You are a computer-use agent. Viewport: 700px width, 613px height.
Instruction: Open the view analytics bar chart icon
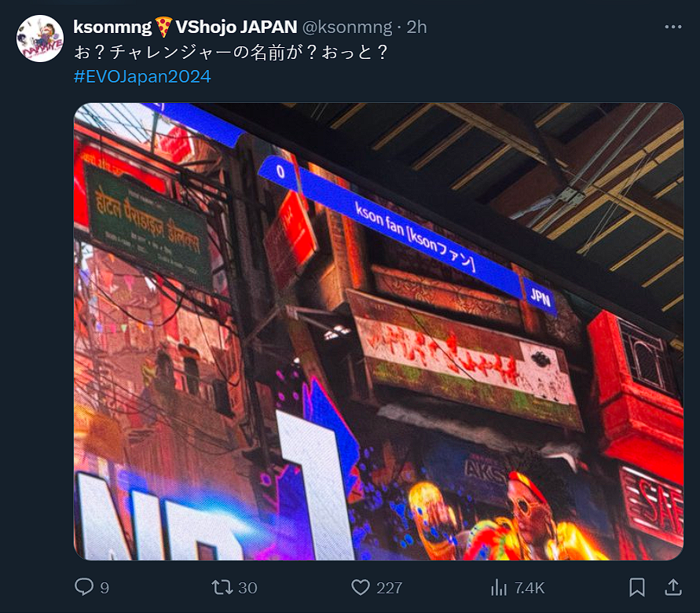pyautogui.click(x=499, y=587)
